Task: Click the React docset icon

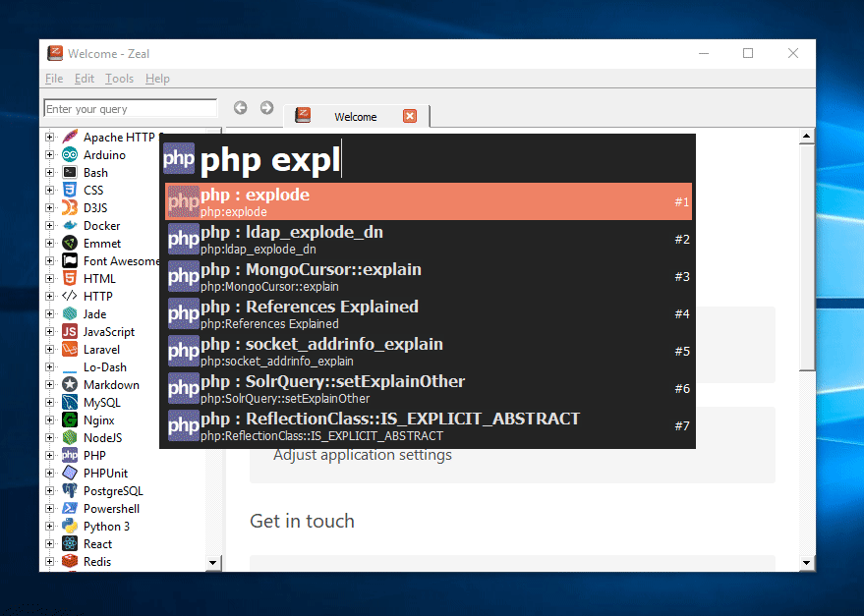Action: click(x=70, y=544)
